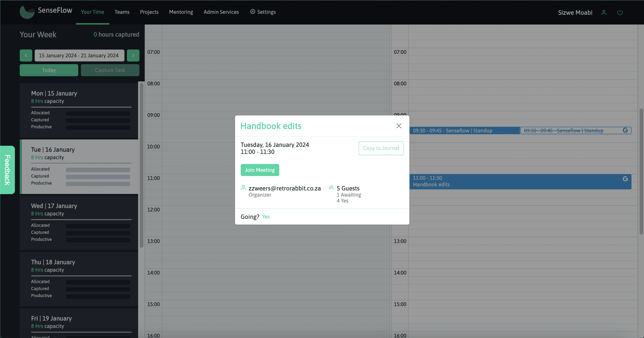Click the organizer person icon
The image size is (644, 338).
243,187
